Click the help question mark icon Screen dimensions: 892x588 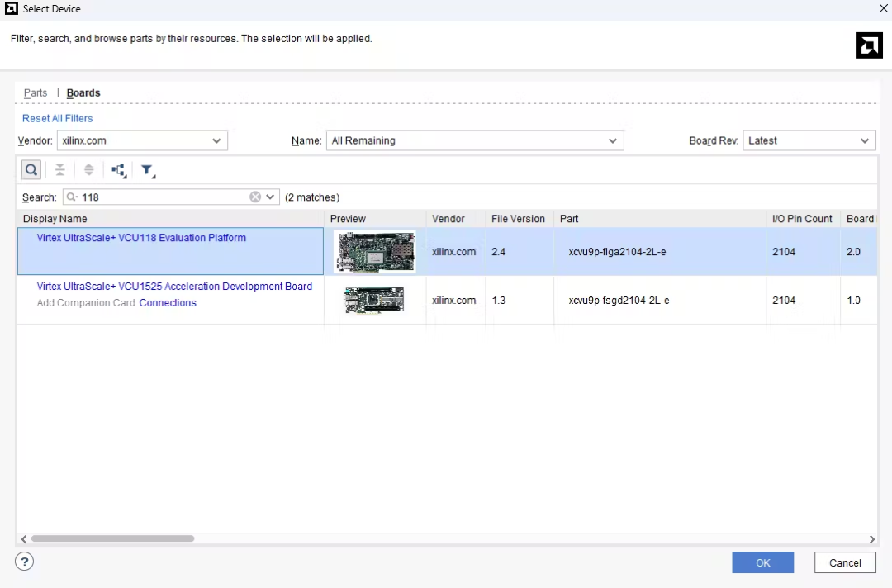point(24,562)
